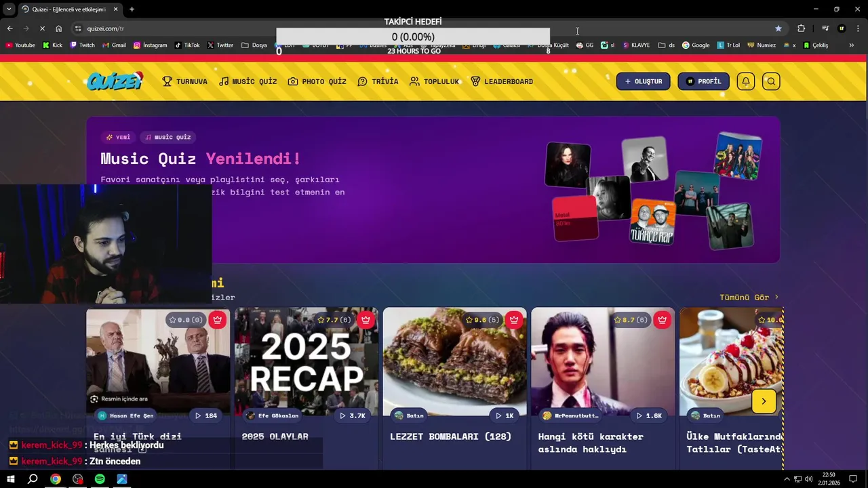
Task: Open the Windows notification center
Action: click(x=853, y=479)
